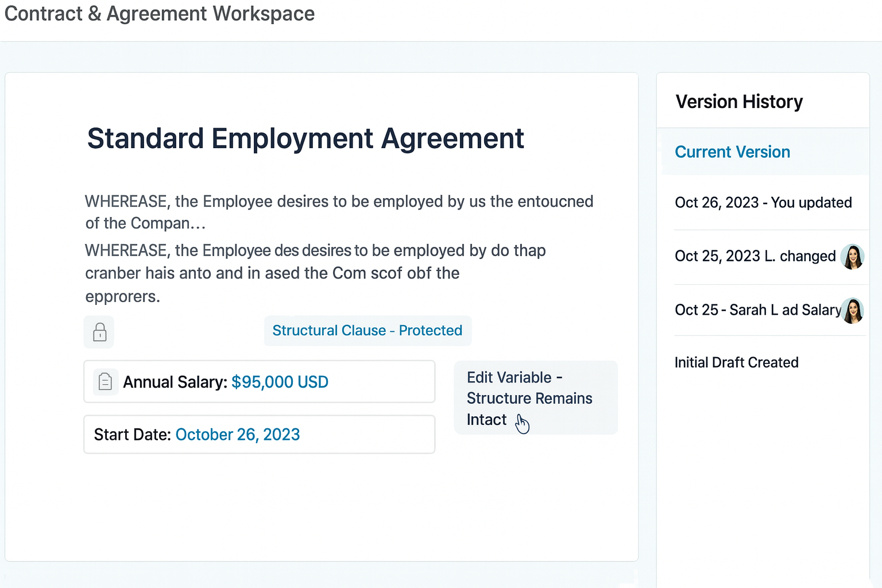Click the padlock icon above Annual Salary
The image size is (882, 588).
pos(99,332)
